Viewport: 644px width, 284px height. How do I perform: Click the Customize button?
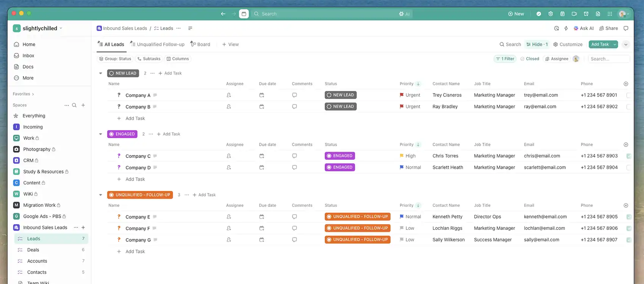[568, 45]
